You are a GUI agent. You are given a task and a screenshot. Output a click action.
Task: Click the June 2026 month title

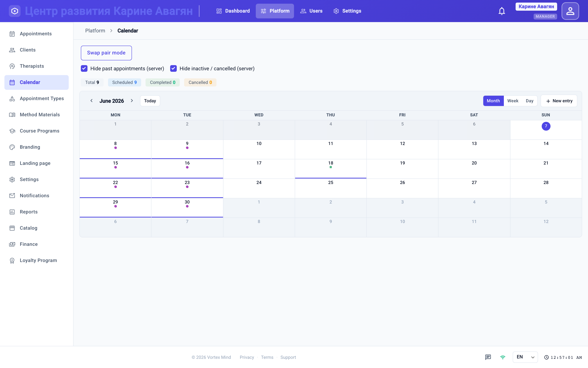[112, 101]
